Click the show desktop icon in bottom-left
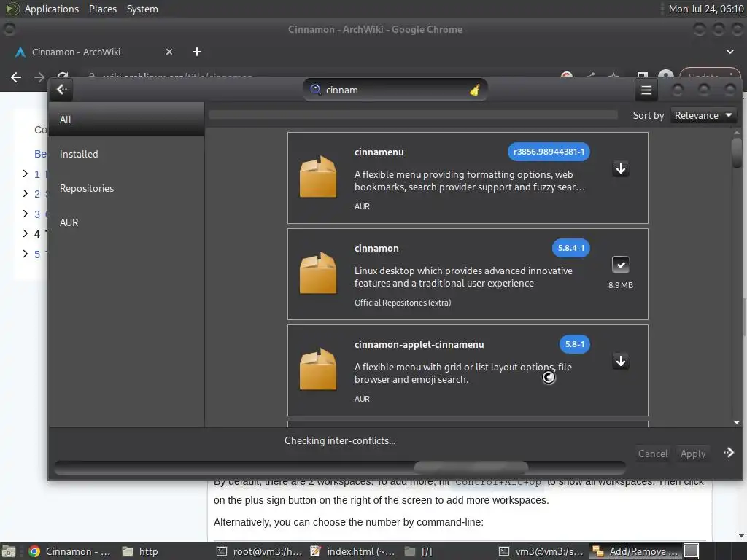747x560 pixels. (9, 551)
